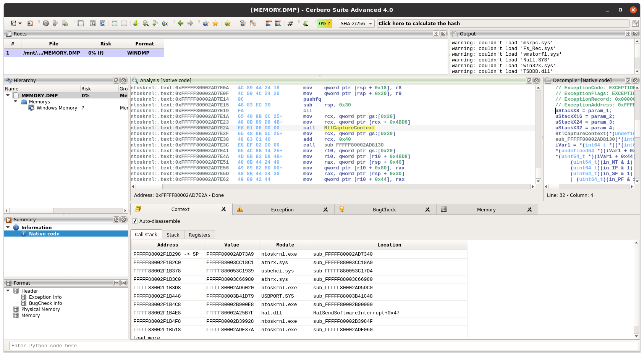Open the Stack sub-tab

173,235
